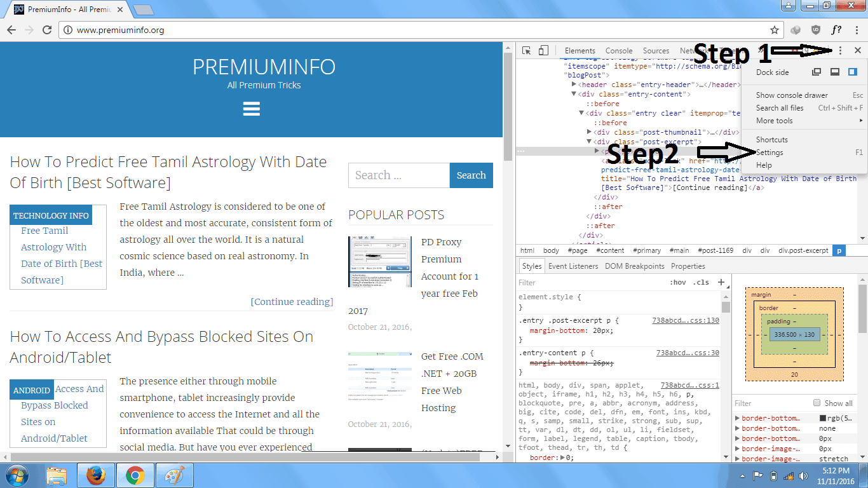Open Windows Explorer from the taskbar
The width and height of the screenshot is (868, 488).
(57, 475)
